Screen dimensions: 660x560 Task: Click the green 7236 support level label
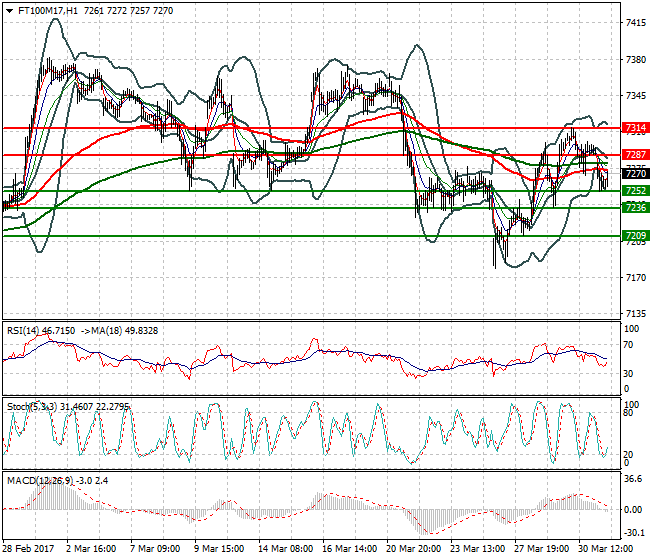click(x=635, y=207)
